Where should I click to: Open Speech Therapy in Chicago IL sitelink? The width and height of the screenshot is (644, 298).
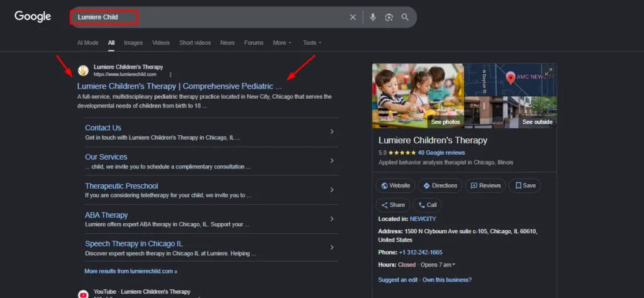click(134, 244)
